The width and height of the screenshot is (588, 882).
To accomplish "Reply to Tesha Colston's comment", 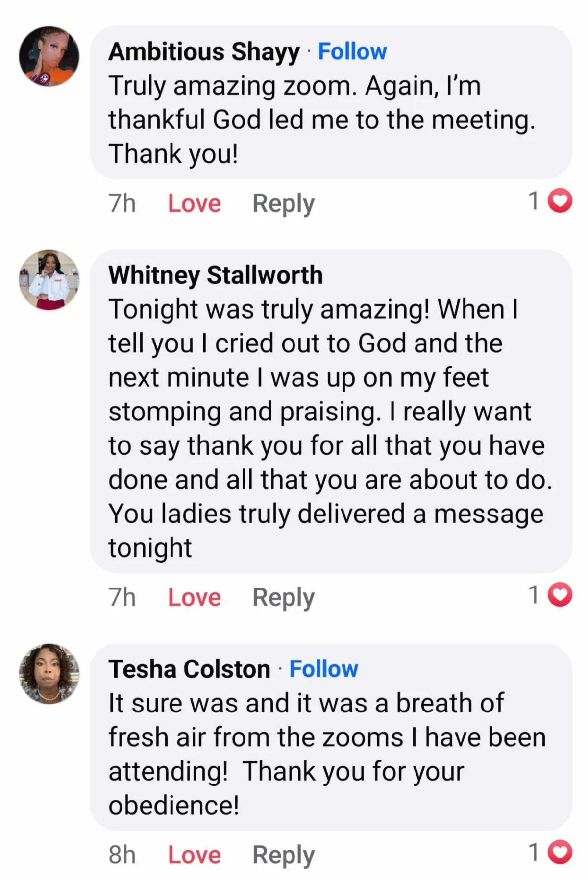I will (x=283, y=855).
